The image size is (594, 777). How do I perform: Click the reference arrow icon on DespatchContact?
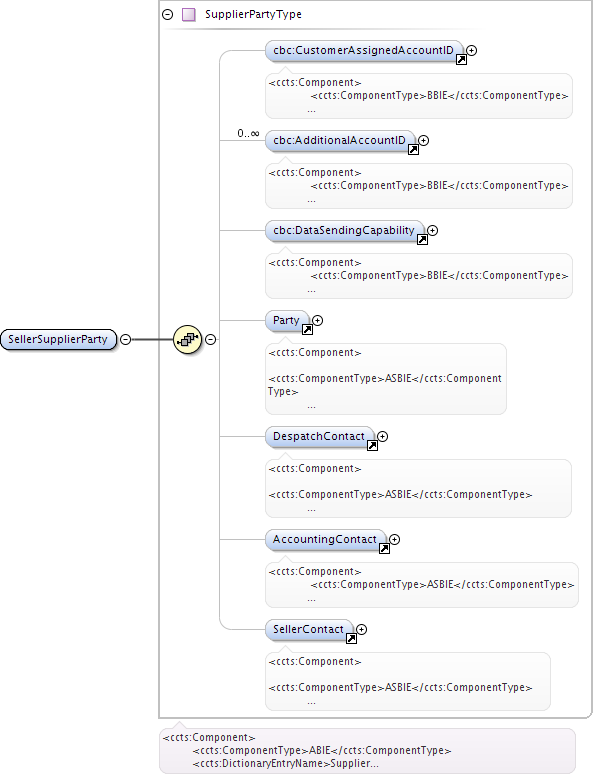tap(372, 445)
